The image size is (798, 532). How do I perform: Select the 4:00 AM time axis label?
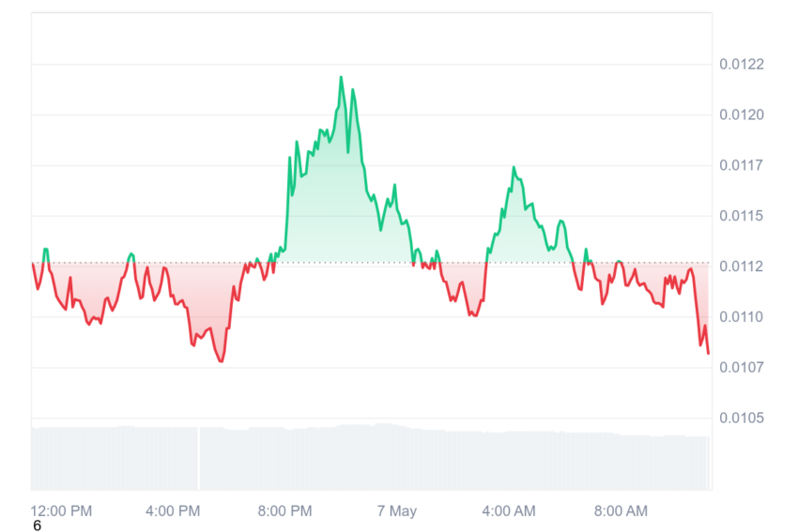[x=509, y=510]
